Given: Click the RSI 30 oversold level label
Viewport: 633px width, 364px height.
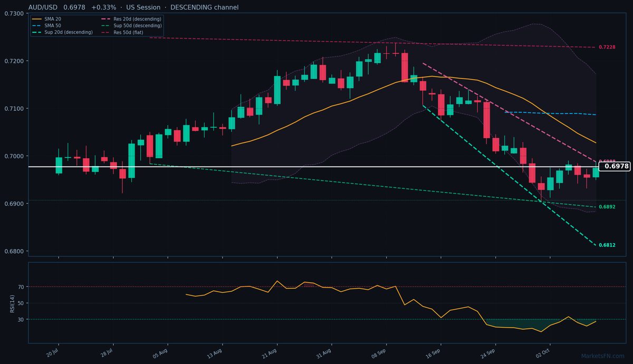Looking at the screenshot, I should click(x=21, y=319).
